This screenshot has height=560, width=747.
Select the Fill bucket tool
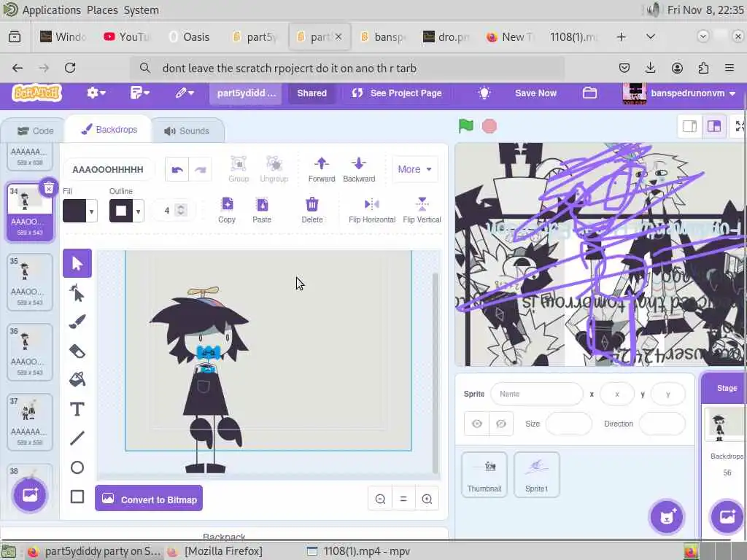click(77, 379)
